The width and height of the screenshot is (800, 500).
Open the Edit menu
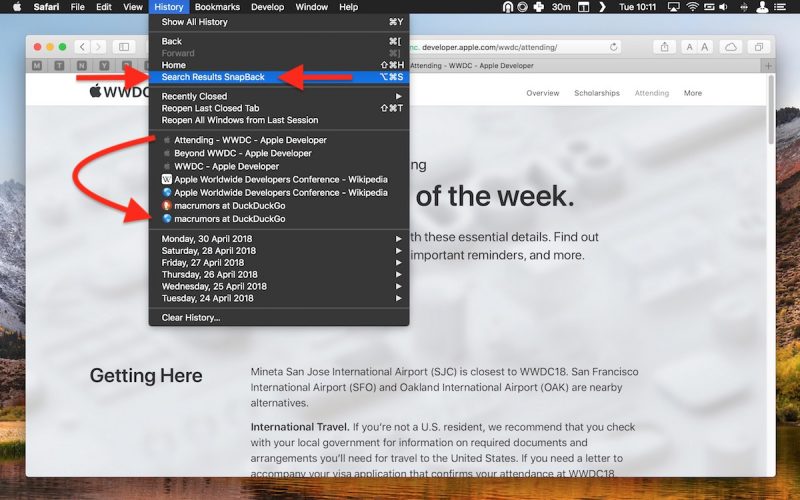[104, 7]
